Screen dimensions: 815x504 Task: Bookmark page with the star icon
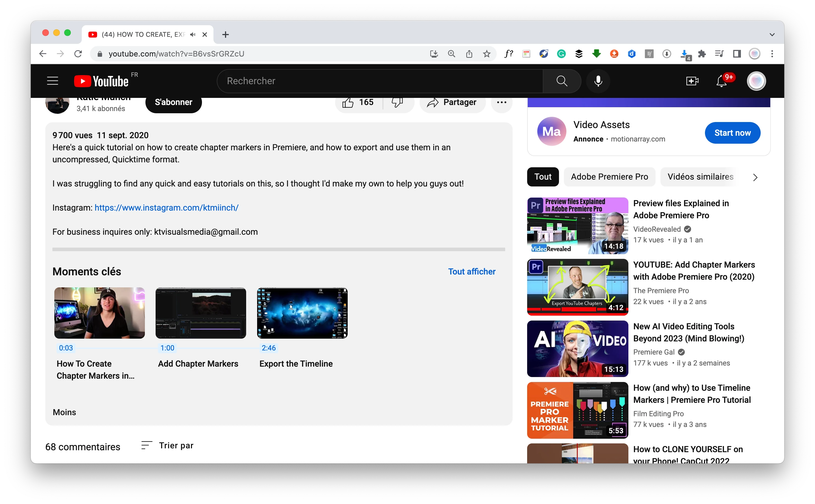(487, 54)
